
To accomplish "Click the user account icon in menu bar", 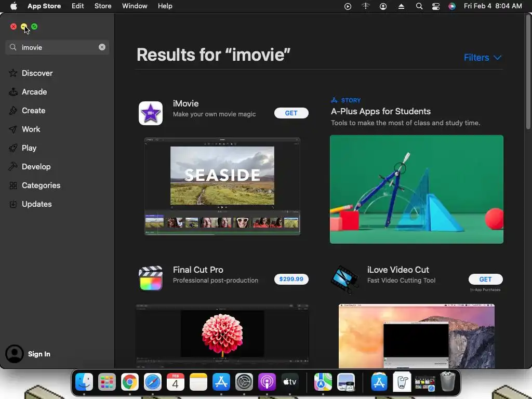I will point(383,6).
